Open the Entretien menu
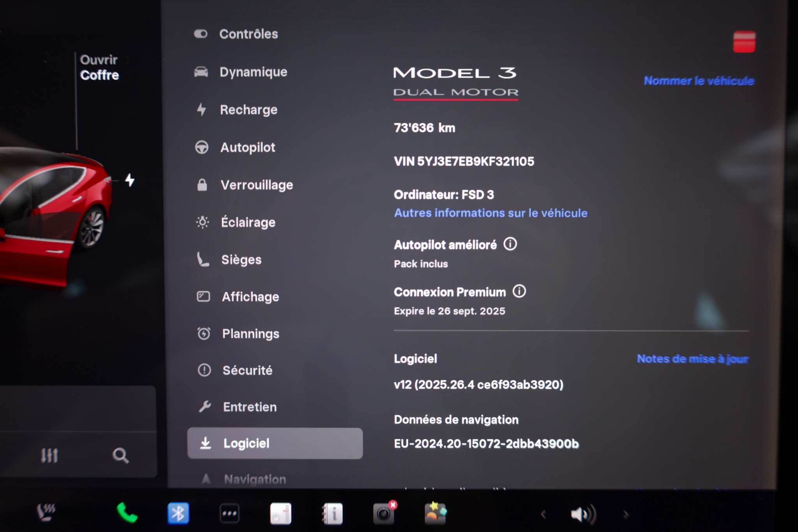This screenshot has height=532, width=798. (250, 407)
